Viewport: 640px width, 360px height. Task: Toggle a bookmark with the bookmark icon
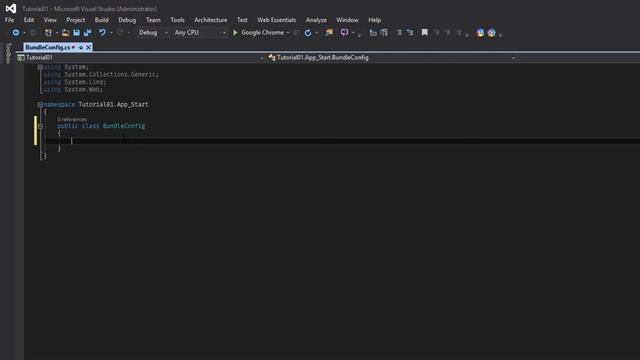[424, 33]
